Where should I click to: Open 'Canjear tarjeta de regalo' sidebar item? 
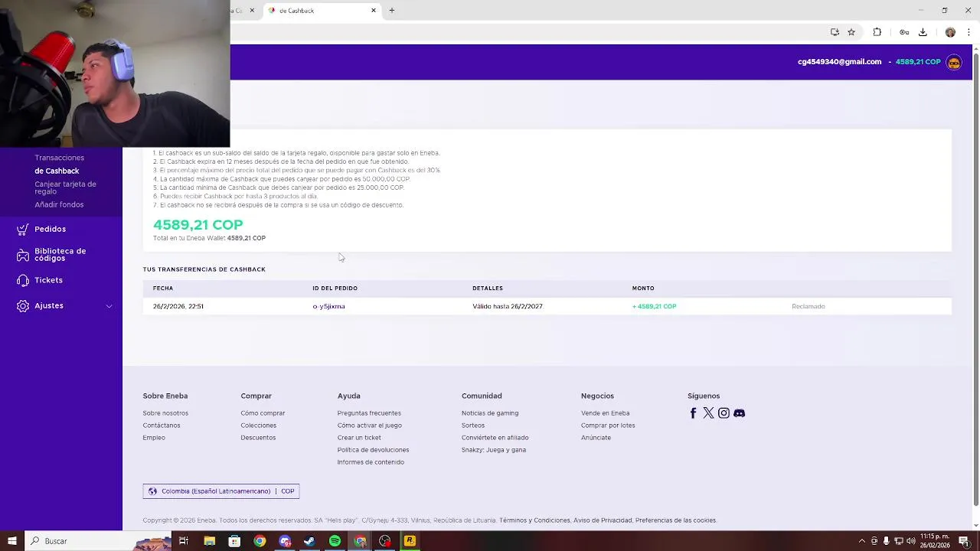65,187
